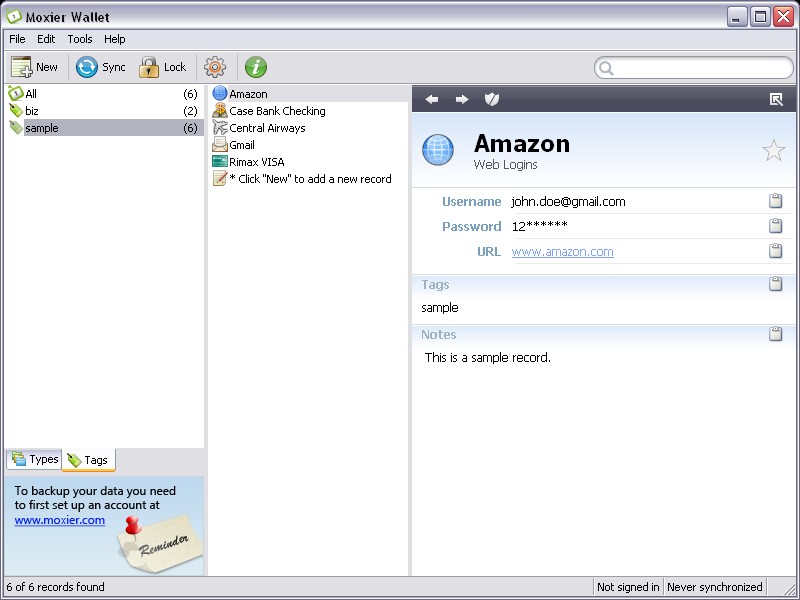Sync the wallet using the Sync button

[x=101, y=67]
